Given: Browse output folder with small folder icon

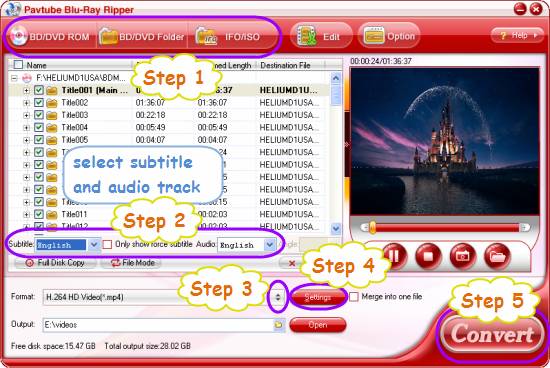Looking at the screenshot, I should [279, 325].
